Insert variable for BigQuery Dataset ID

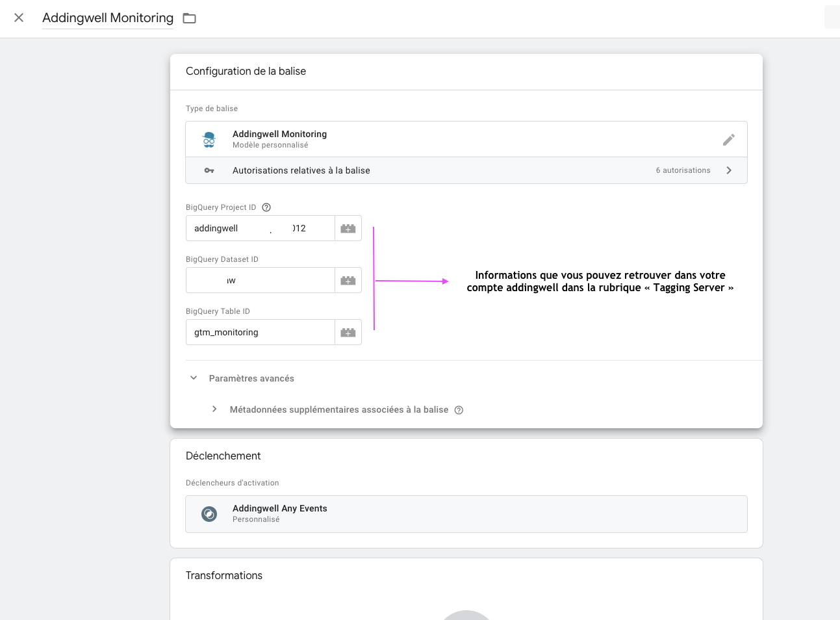pos(348,280)
